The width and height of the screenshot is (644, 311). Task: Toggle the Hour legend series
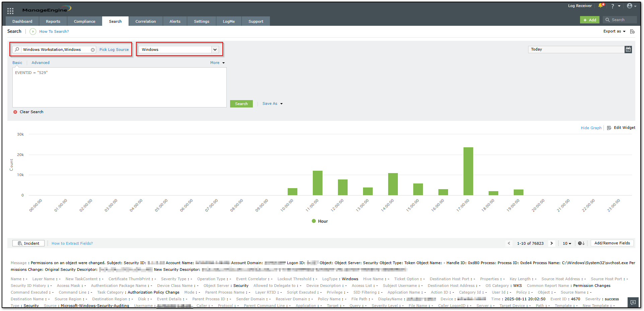[x=320, y=221]
